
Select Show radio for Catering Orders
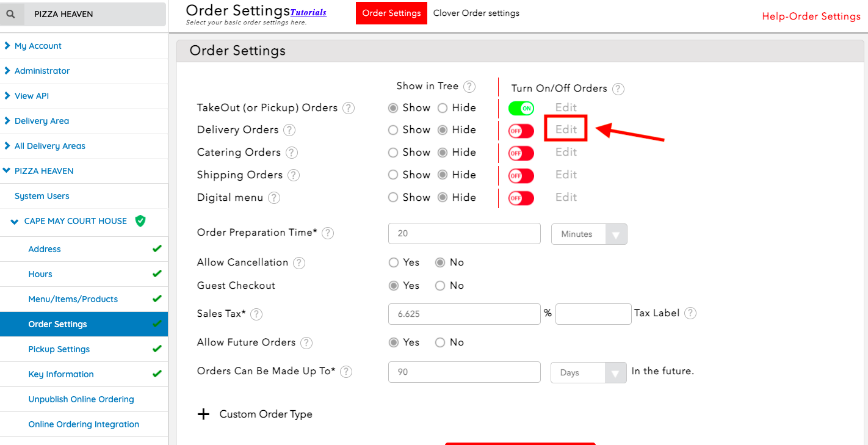pos(393,153)
